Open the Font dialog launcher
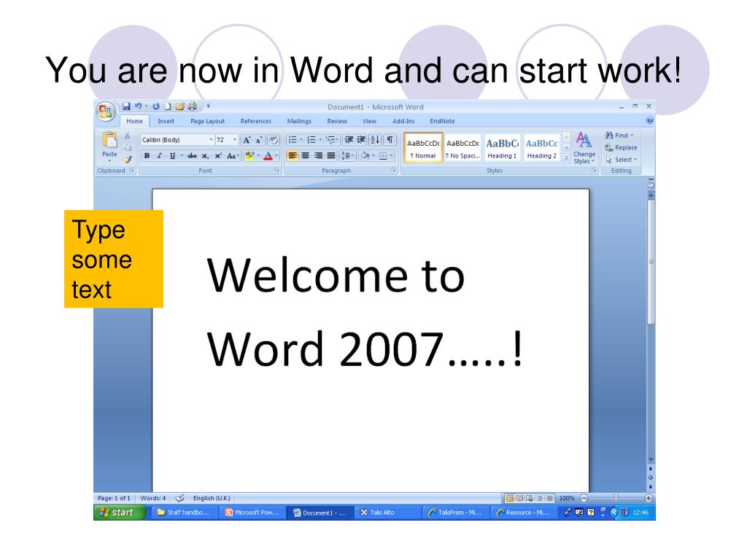 pos(277,170)
